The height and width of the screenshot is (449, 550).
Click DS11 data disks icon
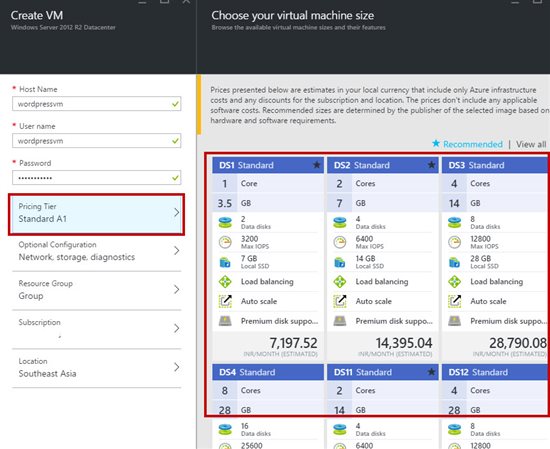coord(340,429)
